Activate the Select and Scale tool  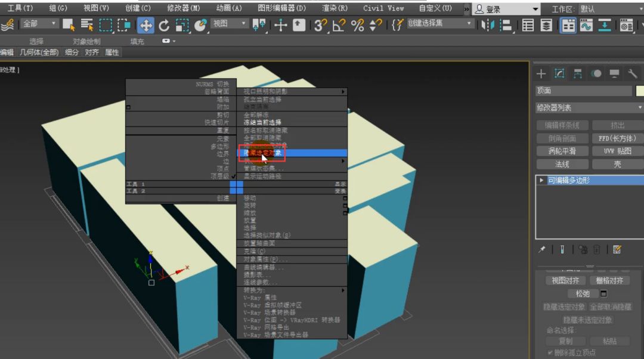point(182,26)
